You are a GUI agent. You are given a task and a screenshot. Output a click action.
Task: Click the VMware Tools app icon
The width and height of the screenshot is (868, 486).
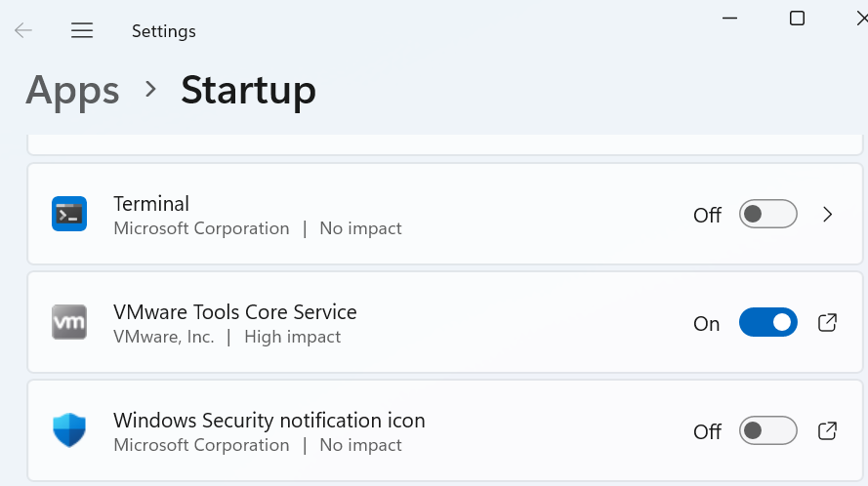(x=69, y=322)
